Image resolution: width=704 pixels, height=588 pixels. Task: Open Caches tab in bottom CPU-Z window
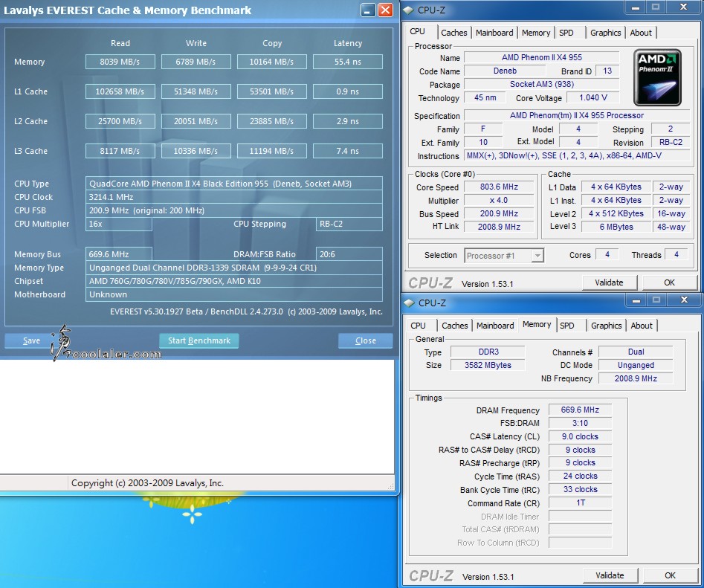455,326
